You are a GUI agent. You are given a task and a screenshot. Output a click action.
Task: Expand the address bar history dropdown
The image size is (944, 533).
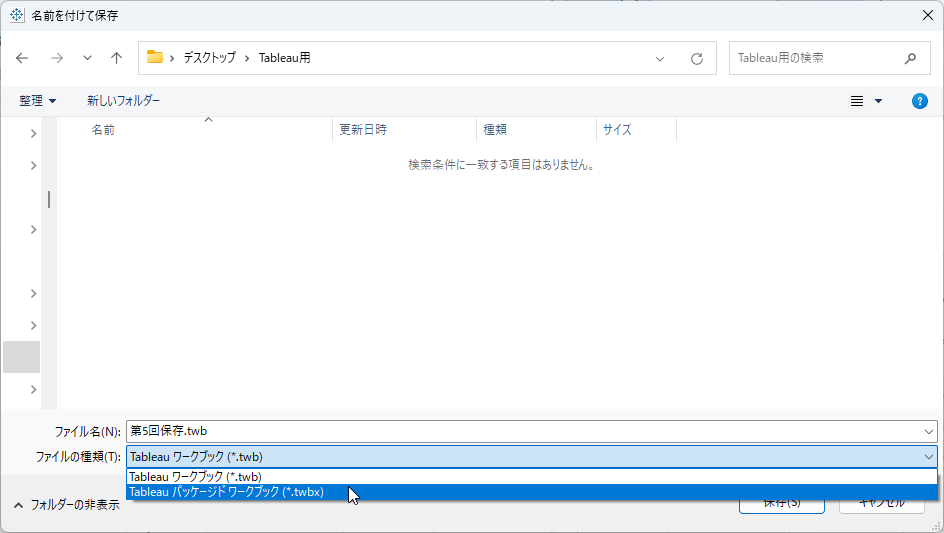pos(660,58)
